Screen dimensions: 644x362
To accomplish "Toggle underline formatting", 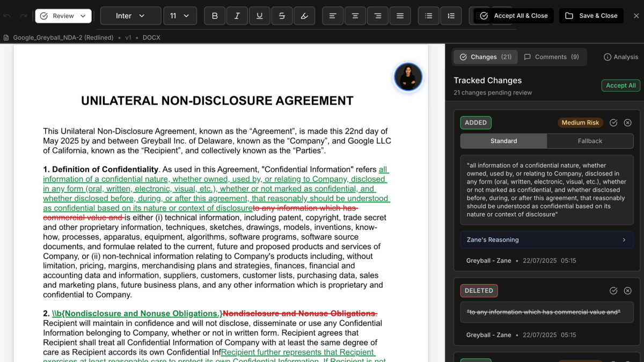I will [x=260, y=16].
